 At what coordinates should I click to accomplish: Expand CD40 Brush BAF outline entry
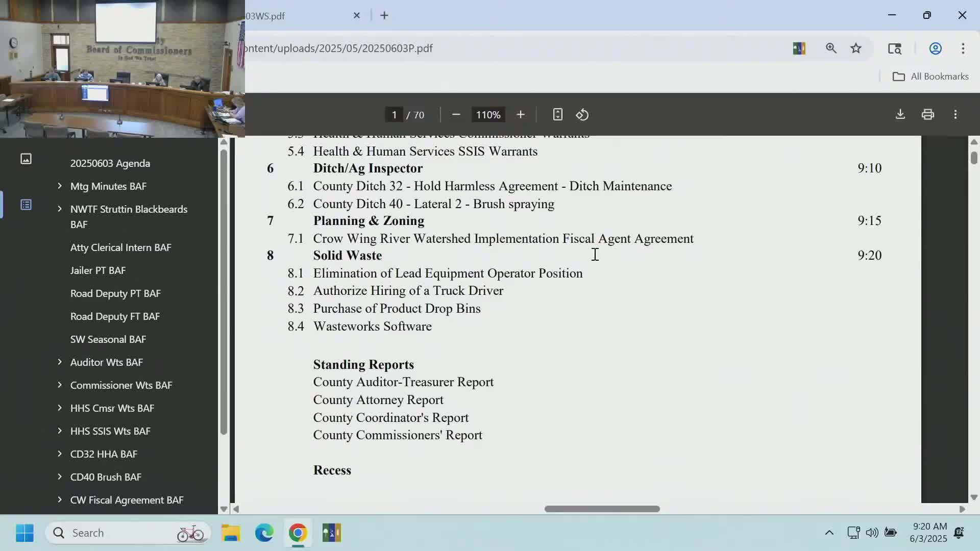coord(60,477)
